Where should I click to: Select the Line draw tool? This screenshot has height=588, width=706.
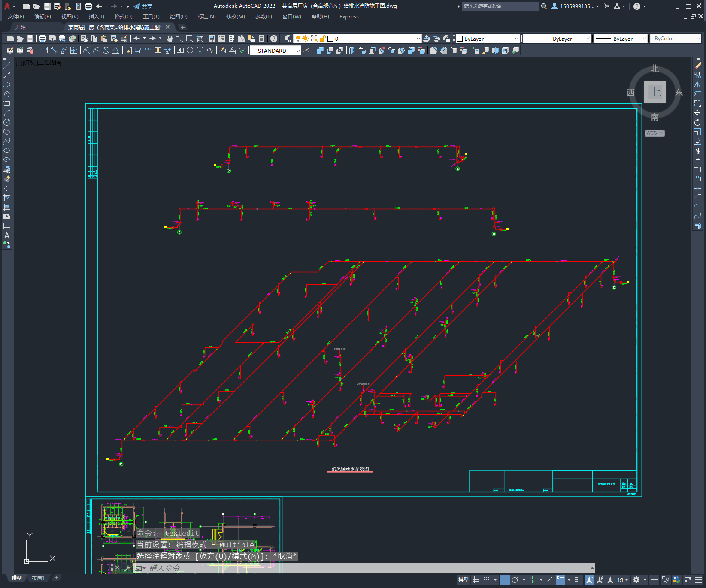(7, 66)
